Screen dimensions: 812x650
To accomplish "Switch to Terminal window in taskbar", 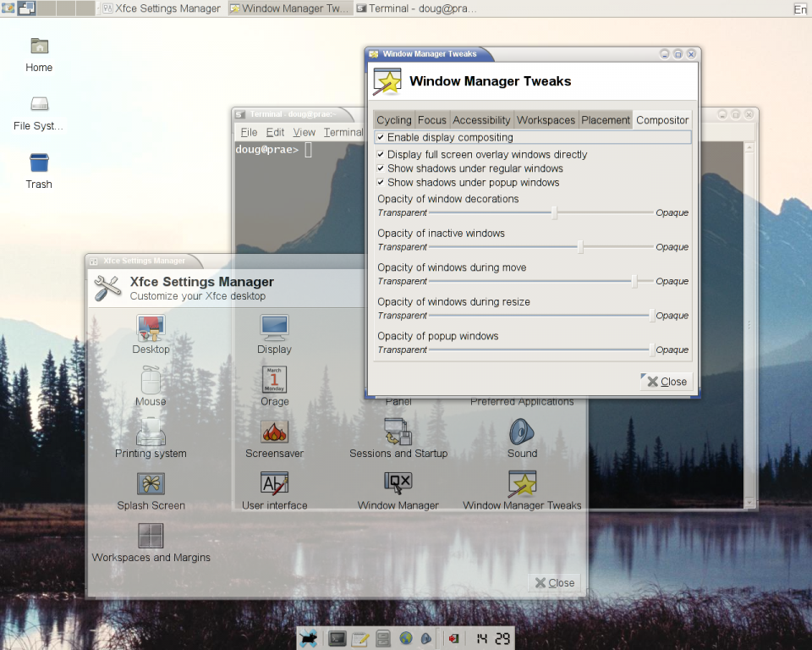I will pos(417,8).
